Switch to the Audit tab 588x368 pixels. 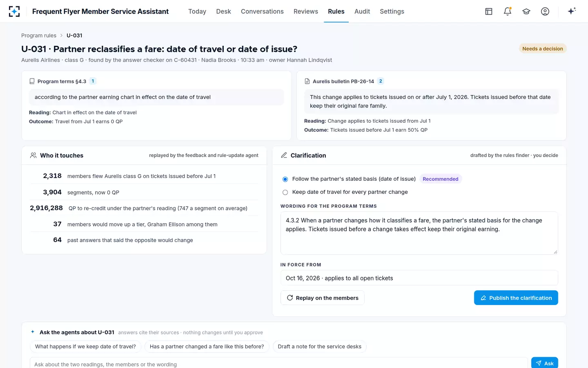pyautogui.click(x=362, y=11)
